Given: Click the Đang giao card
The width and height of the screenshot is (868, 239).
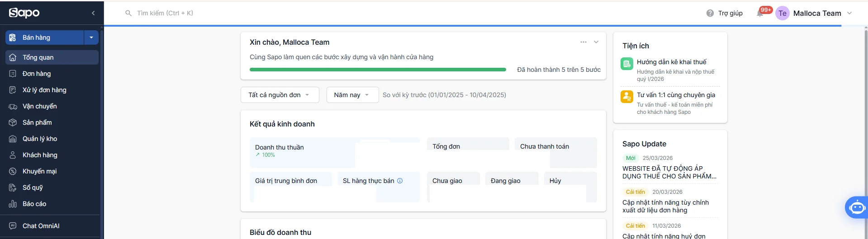Looking at the screenshot, I should [x=512, y=187].
